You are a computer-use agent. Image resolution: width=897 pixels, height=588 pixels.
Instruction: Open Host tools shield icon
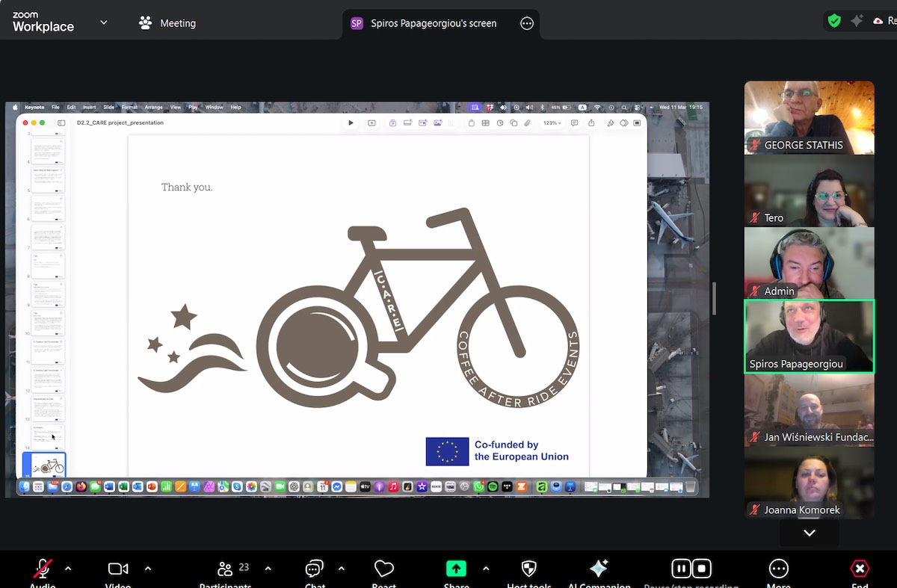(528, 569)
